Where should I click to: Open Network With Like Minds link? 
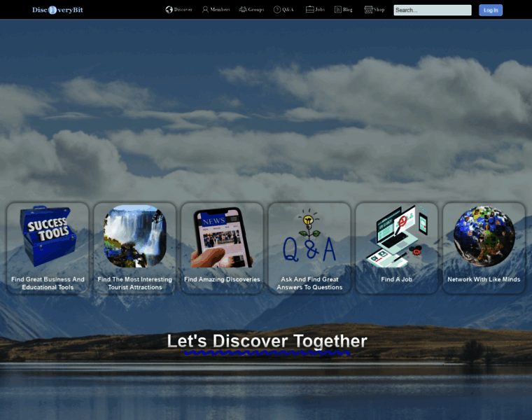[x=484, y=279]
